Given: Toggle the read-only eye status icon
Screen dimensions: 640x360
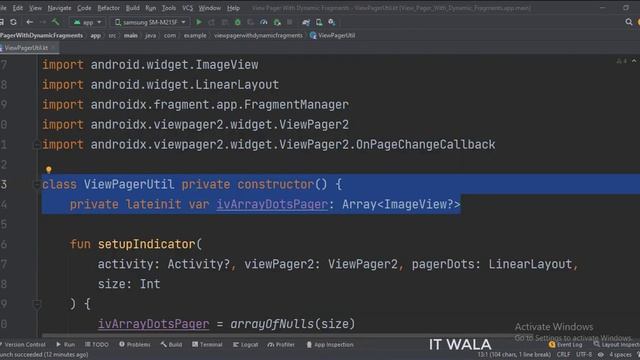Looking at the screenshot, I should pyautogui.click(x=600, y=354).
